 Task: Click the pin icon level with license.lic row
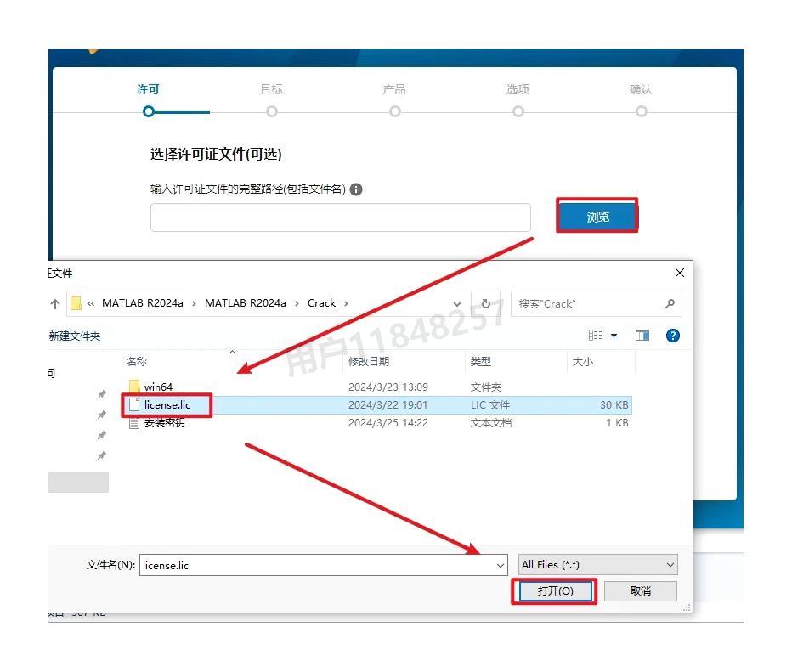102,415
